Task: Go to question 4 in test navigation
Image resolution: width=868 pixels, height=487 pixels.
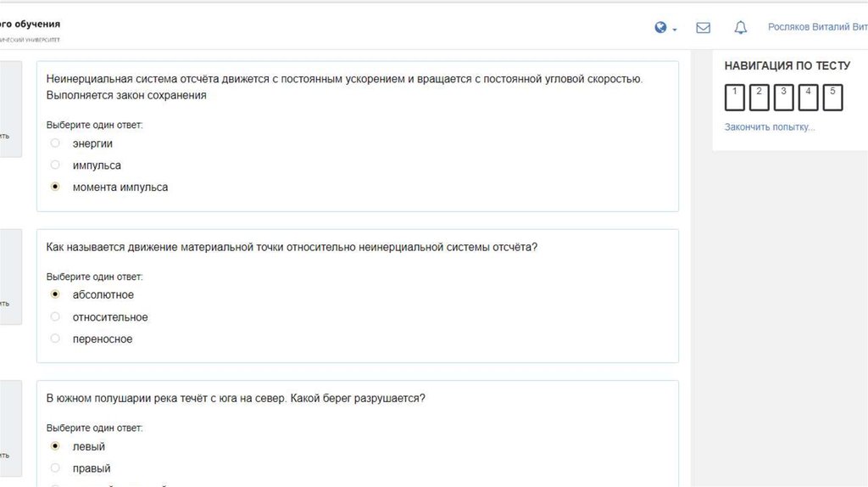Action: coord(808,98)
